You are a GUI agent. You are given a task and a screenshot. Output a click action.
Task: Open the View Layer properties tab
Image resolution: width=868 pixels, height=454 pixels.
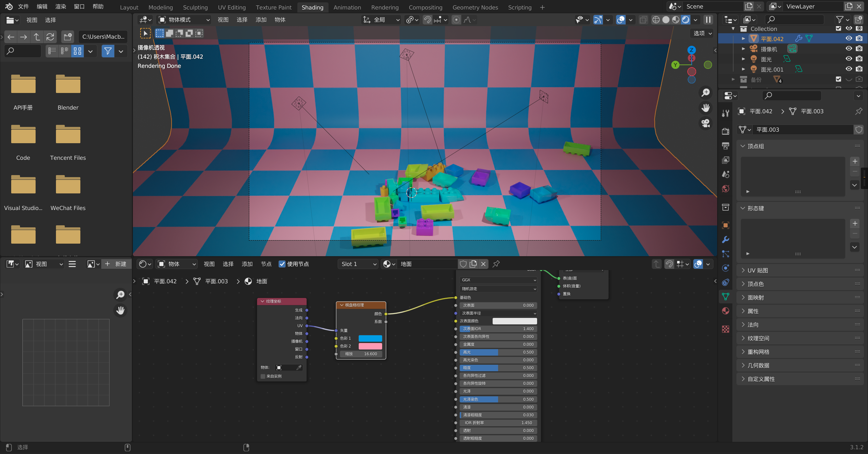tap(726, 160)
